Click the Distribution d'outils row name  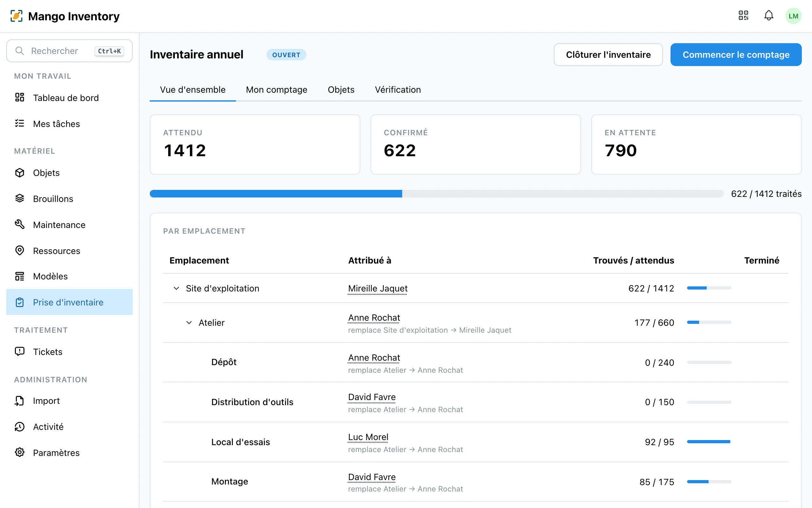click(252, 402)
